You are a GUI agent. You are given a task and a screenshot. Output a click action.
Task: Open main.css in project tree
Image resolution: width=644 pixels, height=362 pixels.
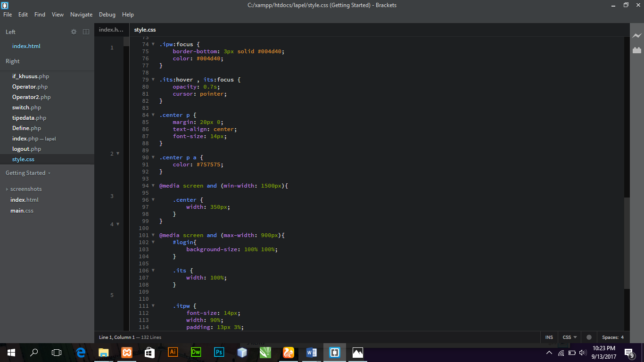point(22,211)
